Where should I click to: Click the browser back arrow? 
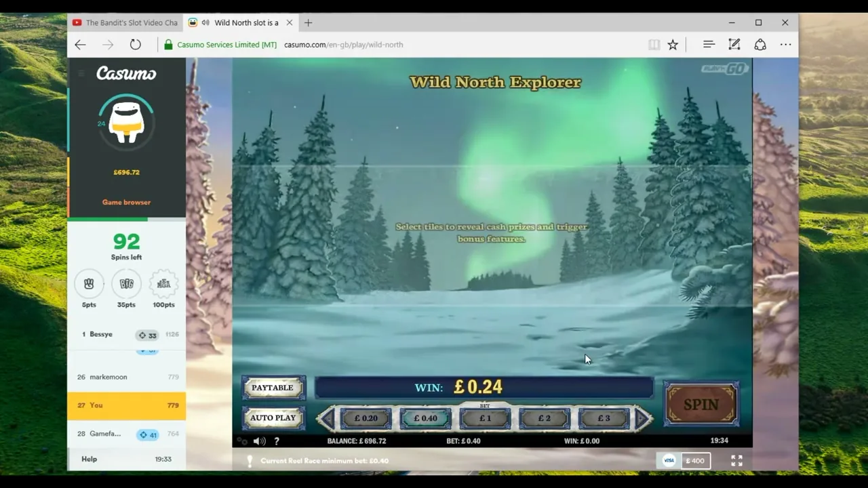(x=80, y=45)
